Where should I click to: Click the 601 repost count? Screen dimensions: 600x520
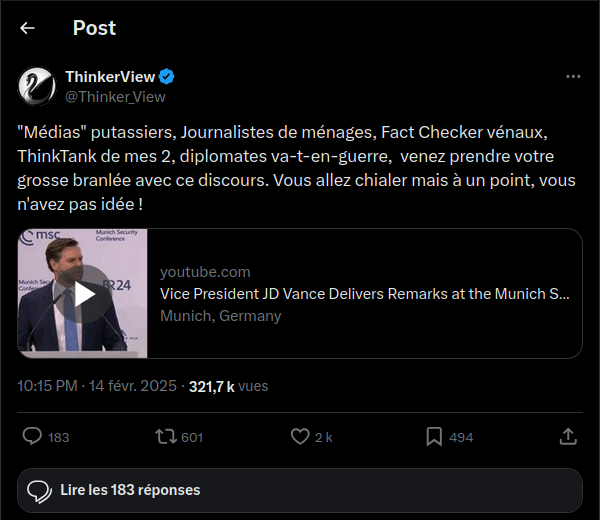(x=193, y=437)
